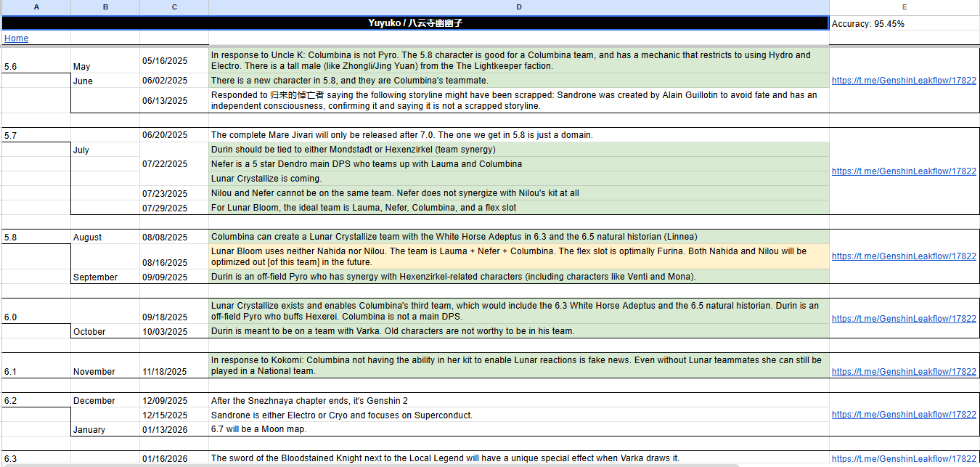This screenshot has height=467, width=980.
Task: Select date cell 12/09/2025
Action: click(174, 400)
